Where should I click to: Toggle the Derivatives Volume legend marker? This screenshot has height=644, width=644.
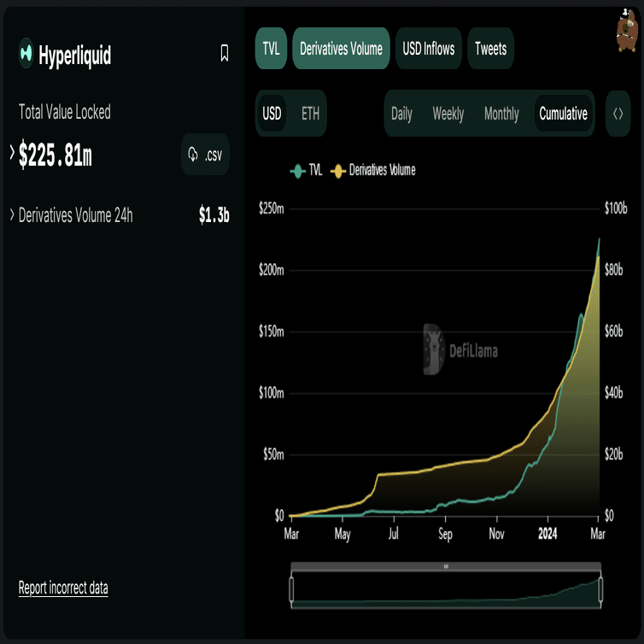pyautogui.click(x=338, y=171)
